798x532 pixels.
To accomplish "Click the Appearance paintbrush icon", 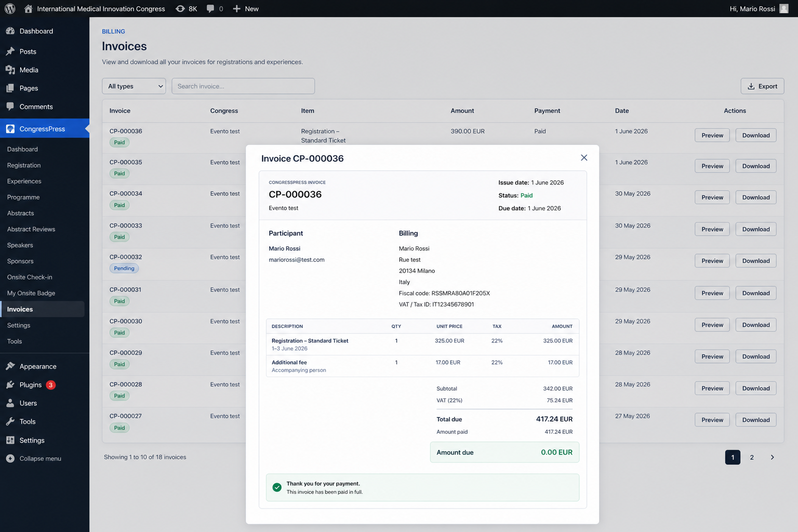I will coord(10,366).
